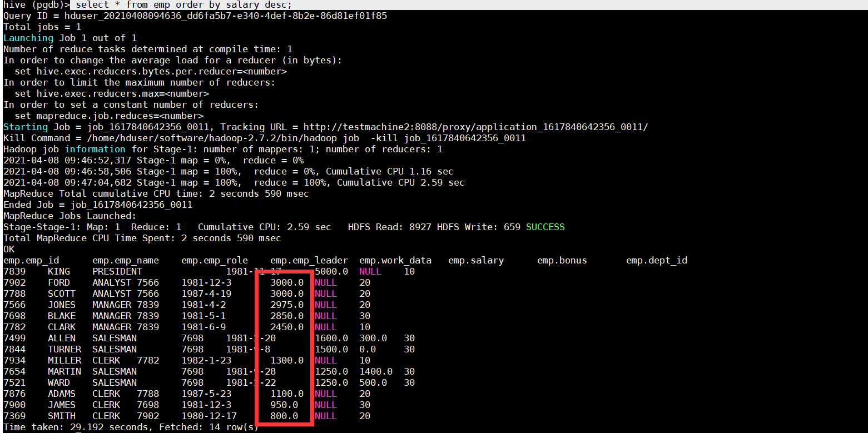Click the name WARD

(59, 382)
